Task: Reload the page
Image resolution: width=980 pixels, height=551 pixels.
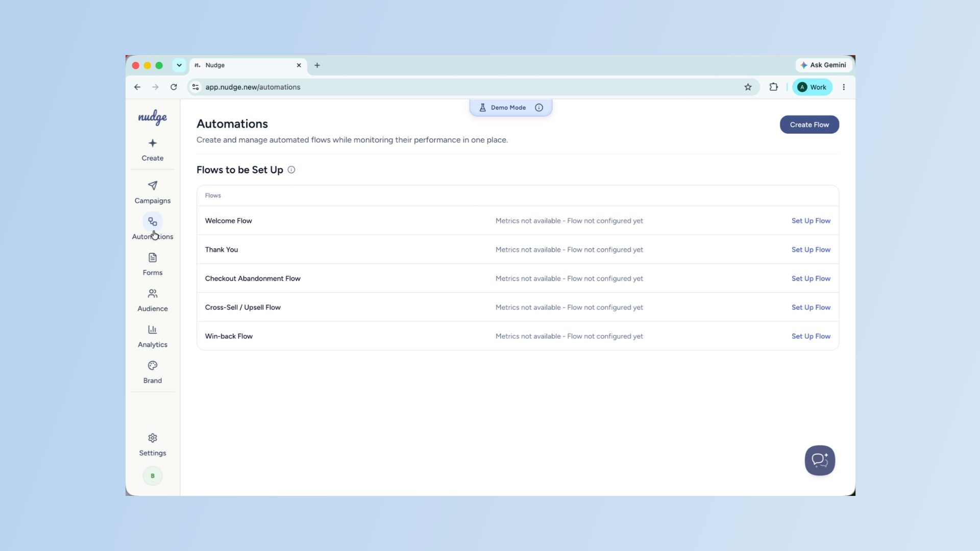Action: pos(174,87)
